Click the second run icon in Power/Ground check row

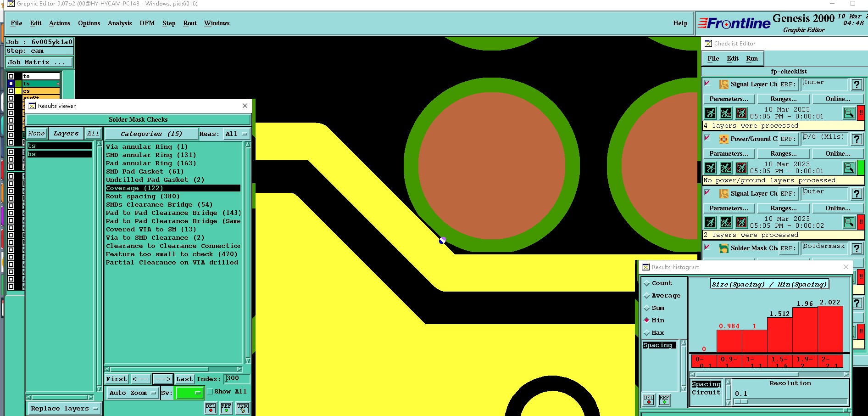pyautogui.click(x=726, y=168)
